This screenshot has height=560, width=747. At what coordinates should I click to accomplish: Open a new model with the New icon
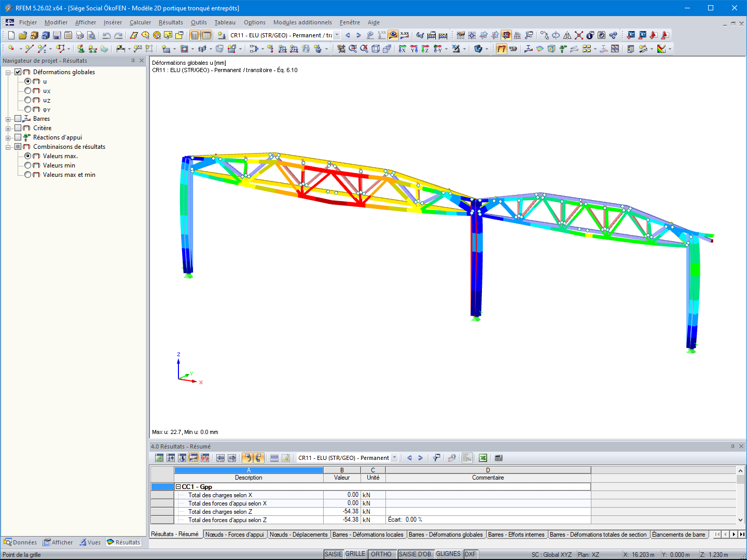11,35
